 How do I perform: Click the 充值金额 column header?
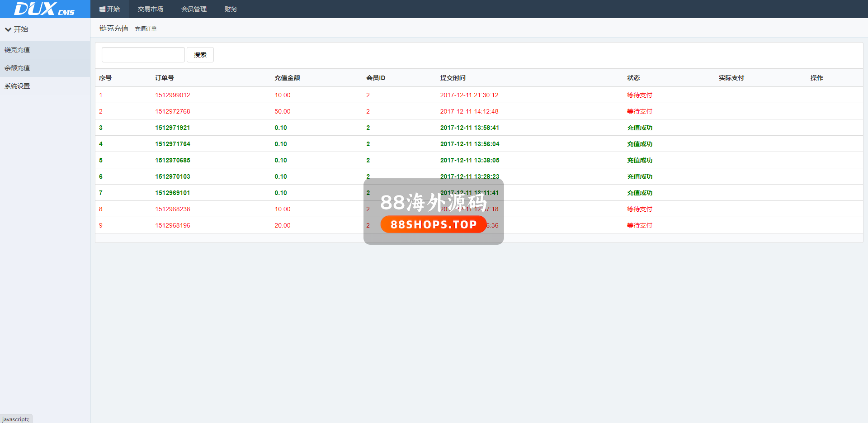287,78
